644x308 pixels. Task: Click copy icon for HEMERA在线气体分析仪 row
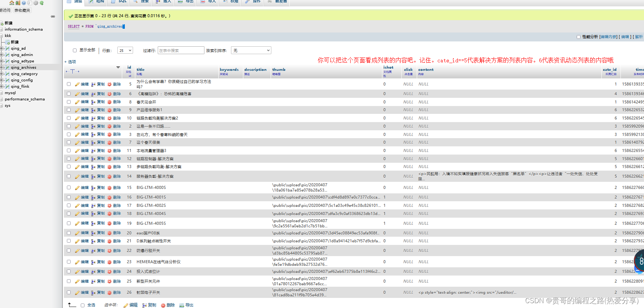[93, 262]
